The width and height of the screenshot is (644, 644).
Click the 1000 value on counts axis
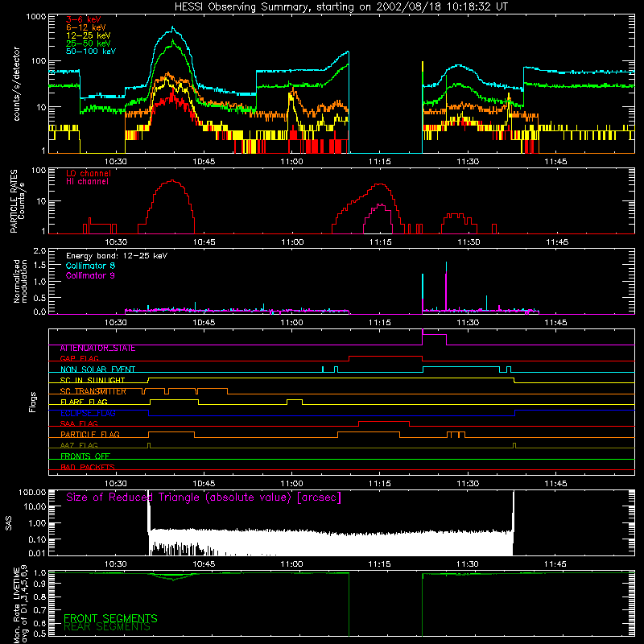(36, 17)
